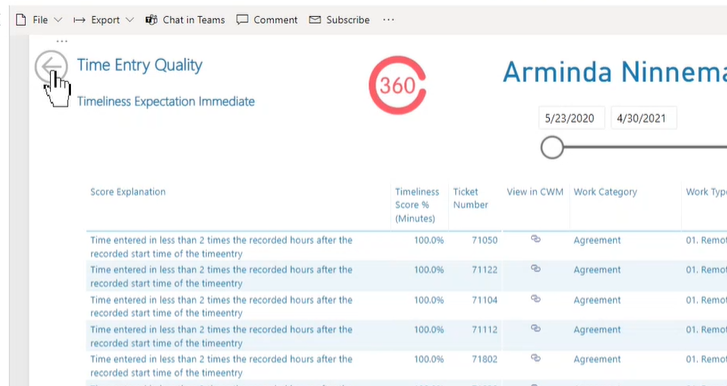Select ticket number 71050 cell
Viewport: 727px width, 386px height.
coord(485,240)
